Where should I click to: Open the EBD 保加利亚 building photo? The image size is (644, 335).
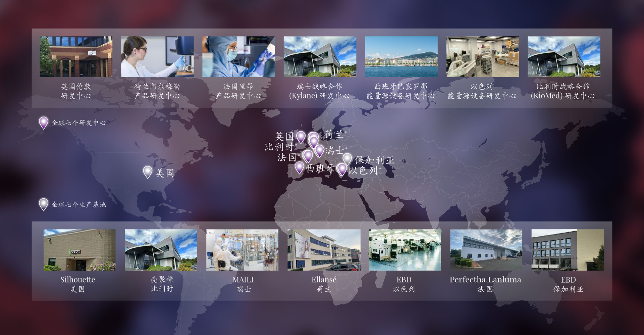[568, 250]
